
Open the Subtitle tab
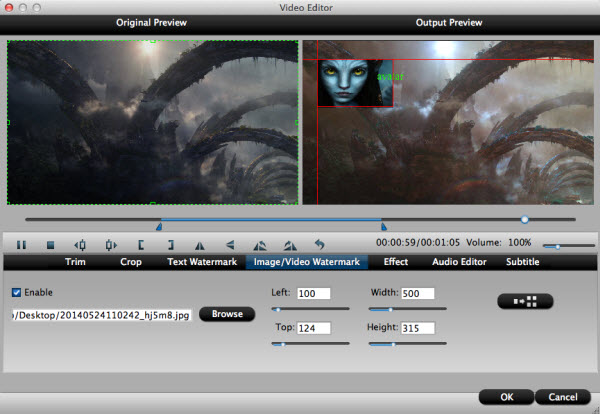(522, 262)
